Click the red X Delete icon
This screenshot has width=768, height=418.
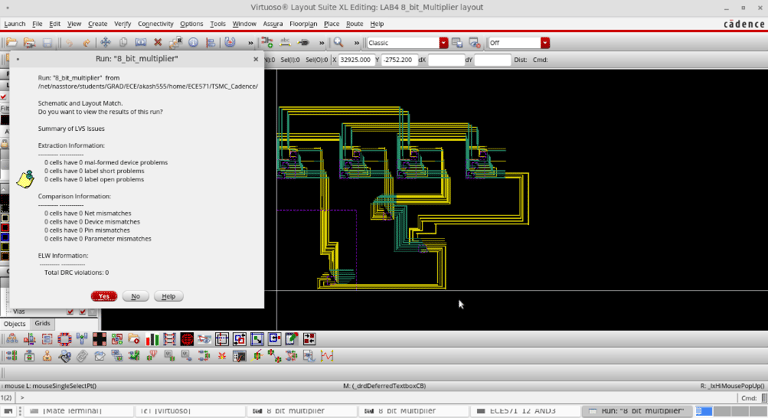(158, 43)
